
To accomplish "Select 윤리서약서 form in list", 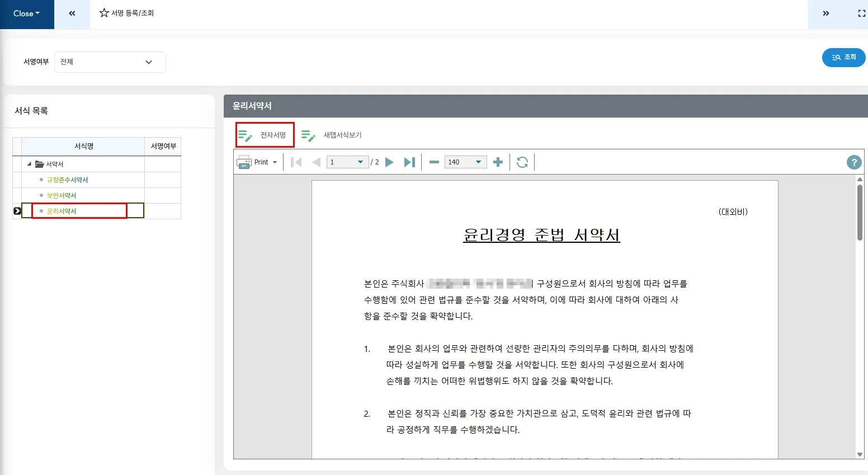I will point(62,211).
